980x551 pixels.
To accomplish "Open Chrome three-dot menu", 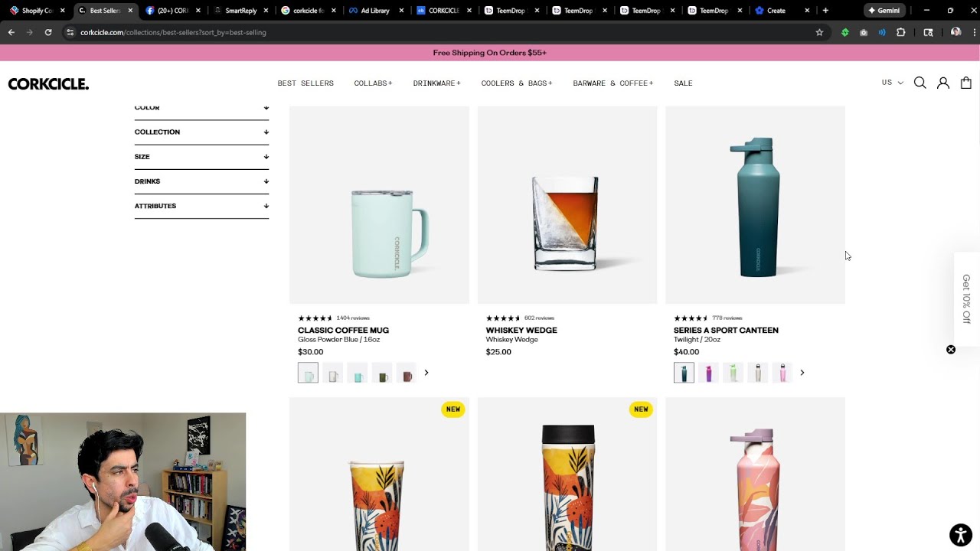I will [x=975, y=32].
